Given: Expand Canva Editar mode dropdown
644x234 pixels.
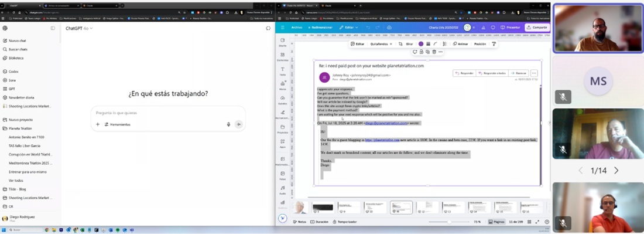Looking at the screenshot, I should pos(349,28).
